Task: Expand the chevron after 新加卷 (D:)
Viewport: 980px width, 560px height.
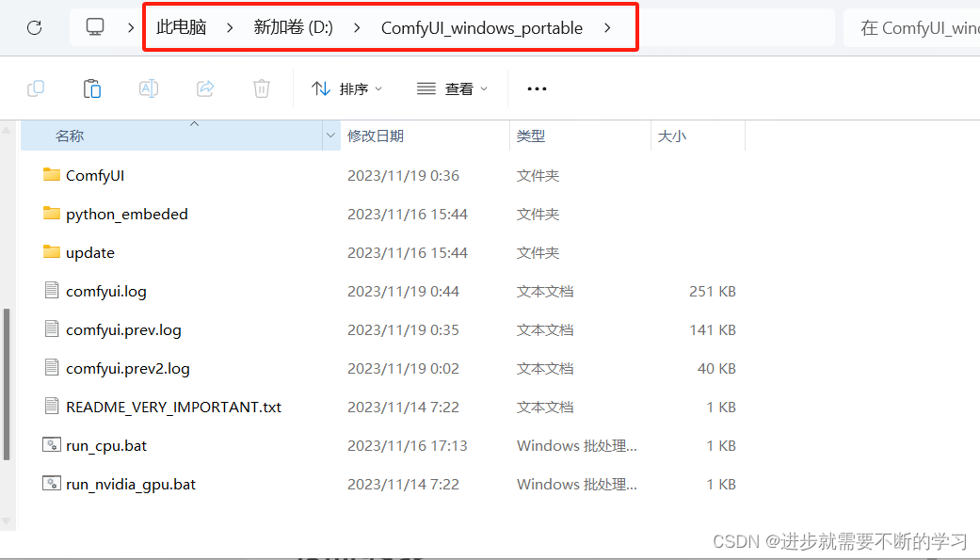Action: pos(357,27)
